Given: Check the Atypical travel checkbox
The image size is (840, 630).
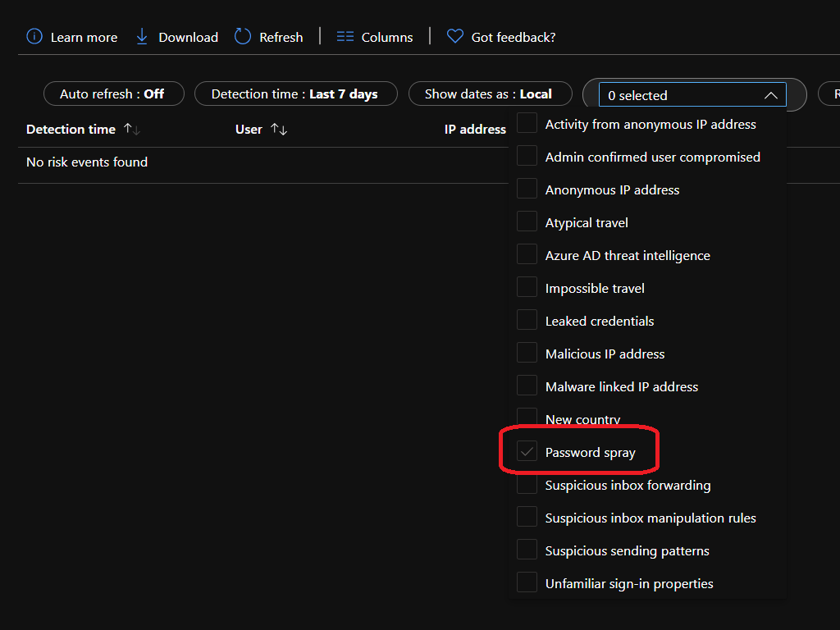Looking at the screenshot, I should coord(527,222).
